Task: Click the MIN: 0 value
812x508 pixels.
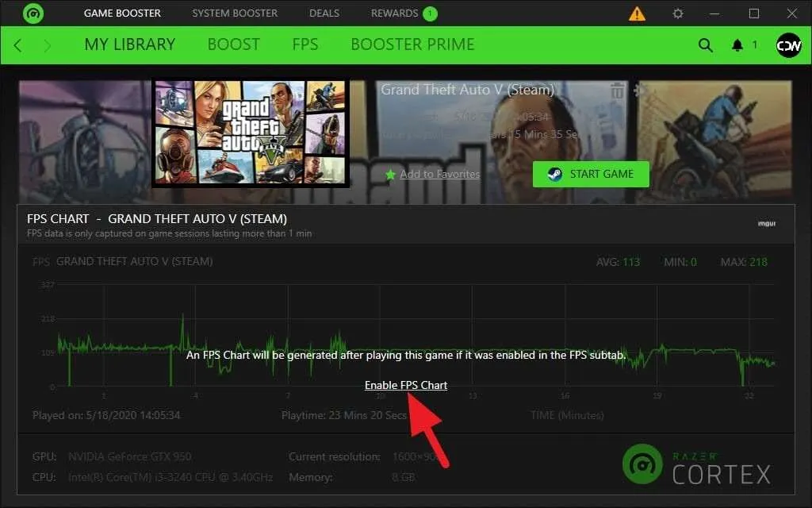Action: (x=680, y=262)
